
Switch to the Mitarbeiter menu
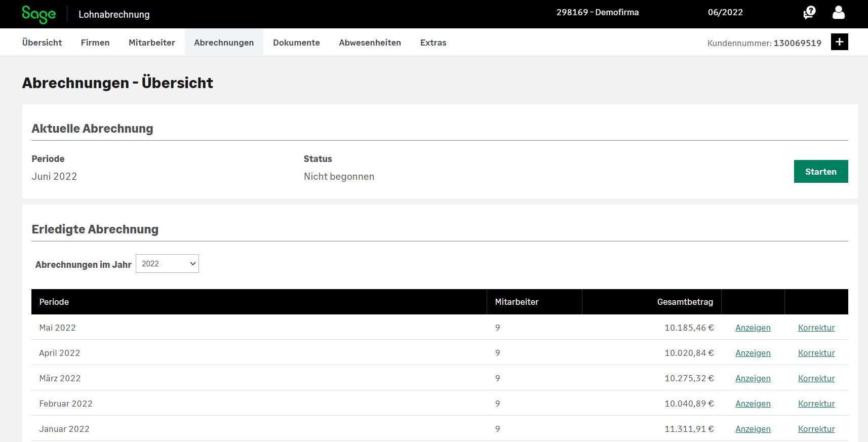click(152, 43)
